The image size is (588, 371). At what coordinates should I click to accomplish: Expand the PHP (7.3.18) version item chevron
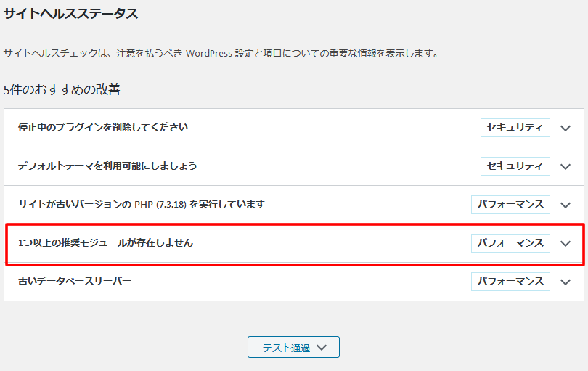coord(565,205)
